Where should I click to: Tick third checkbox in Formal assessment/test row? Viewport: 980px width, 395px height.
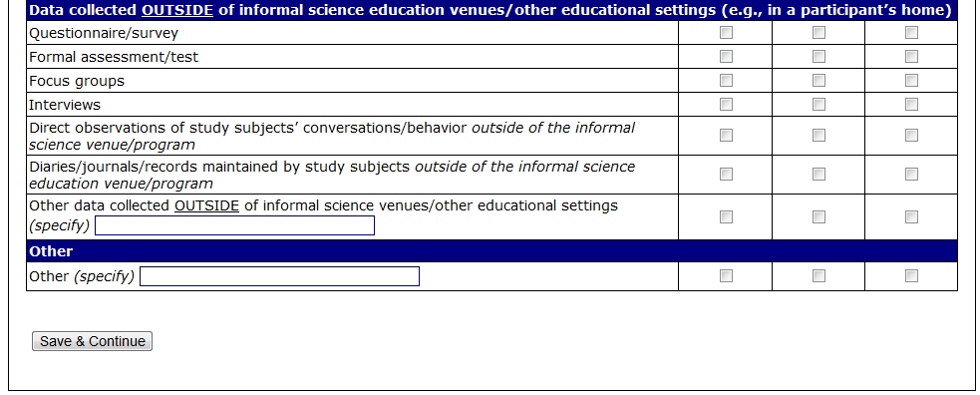[912, 56]
